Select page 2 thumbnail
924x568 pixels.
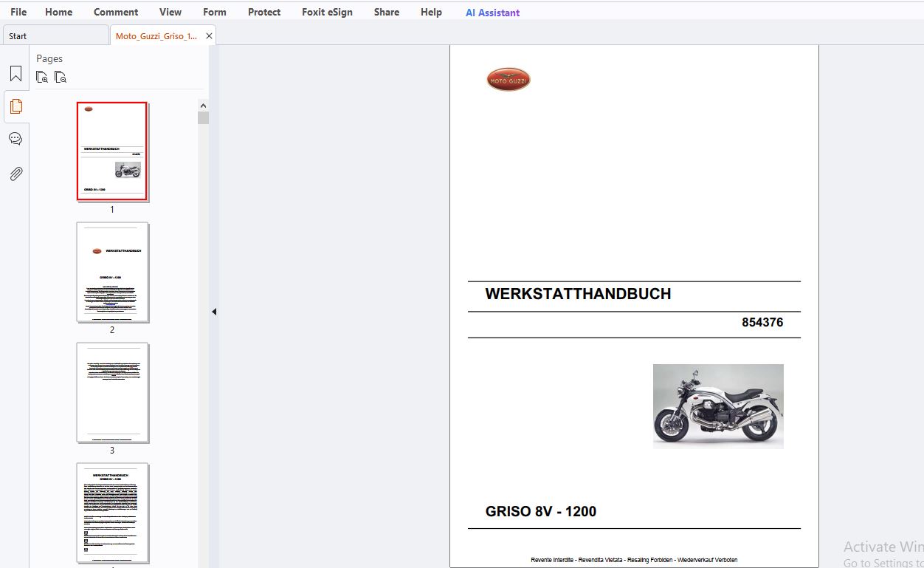pyautogui.click(x=112, y=272)
